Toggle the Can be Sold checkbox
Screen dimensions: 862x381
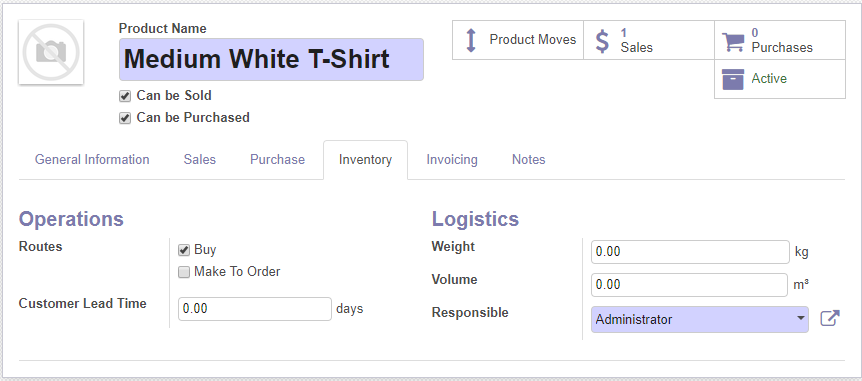click(125, 96)
